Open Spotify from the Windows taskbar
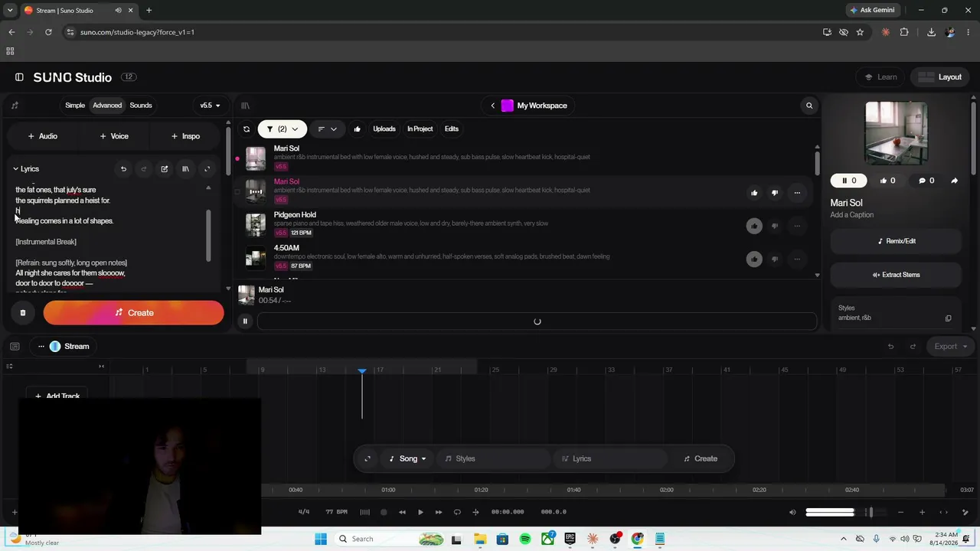This screenshot has height=551, width=980. 525,539
